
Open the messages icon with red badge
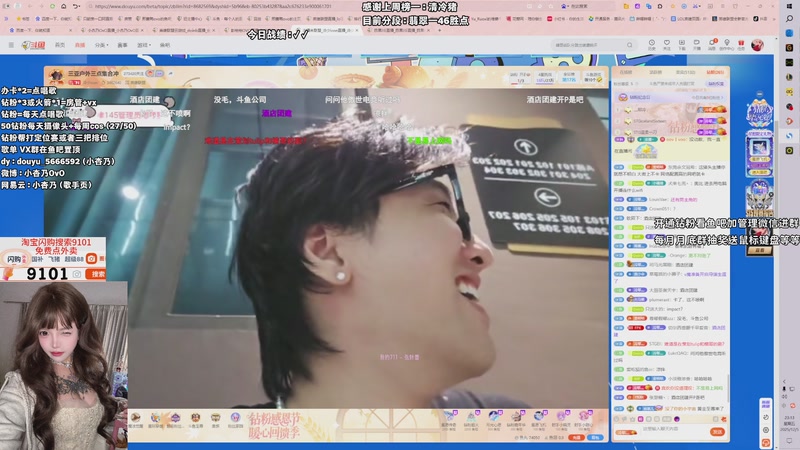(x=712, y=45)
